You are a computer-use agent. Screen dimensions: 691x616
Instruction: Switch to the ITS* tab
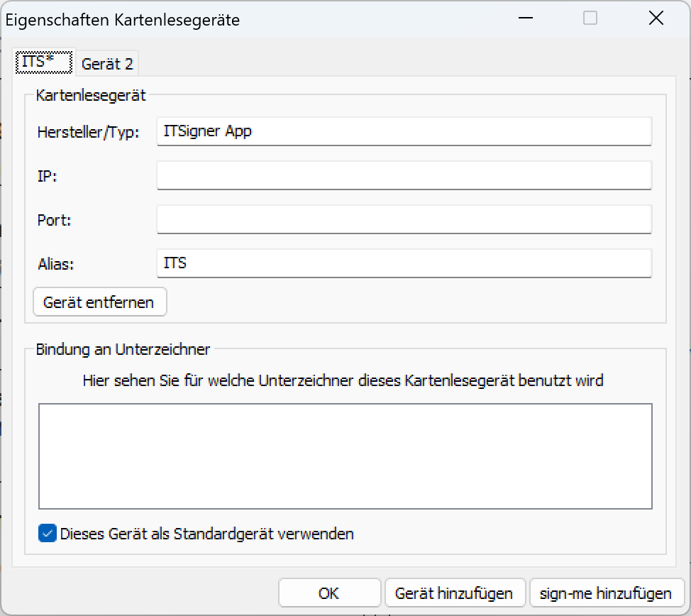[x=43, y=62]
